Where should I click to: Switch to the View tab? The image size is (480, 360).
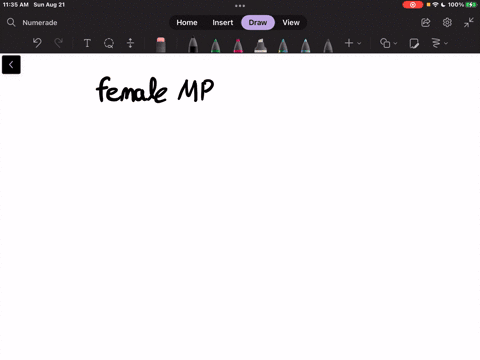tap(291, 22)
